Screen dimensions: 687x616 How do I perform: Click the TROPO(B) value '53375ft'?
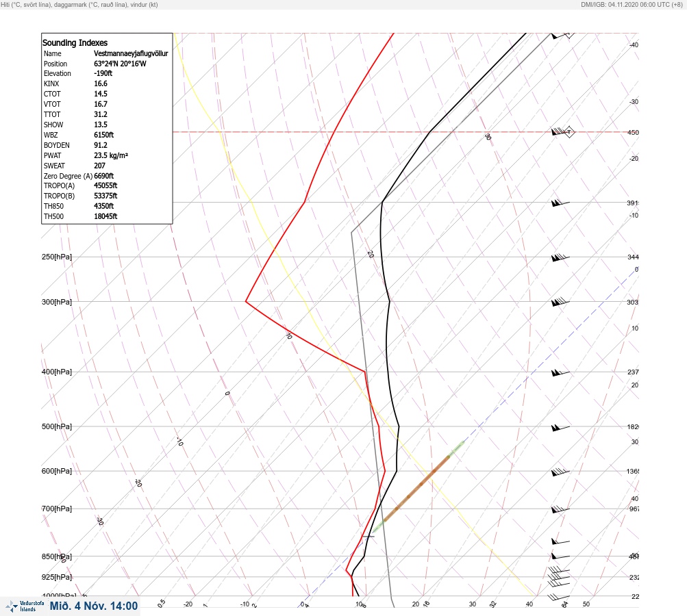tap(105, 196)
